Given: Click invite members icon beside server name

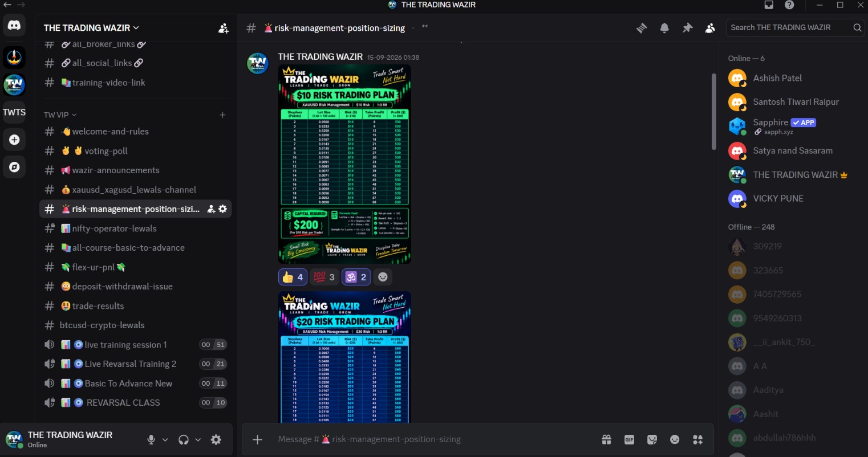Looking at the screenshot, I should pyautogui.click(x=224, y=28).
